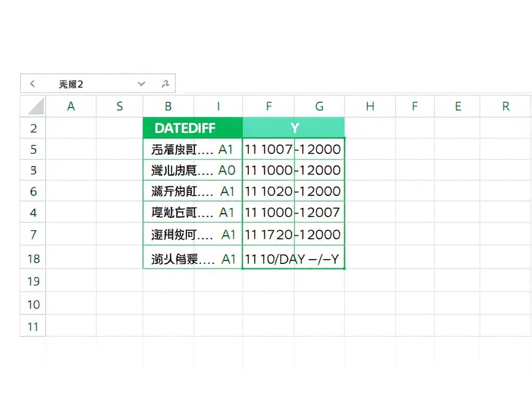The height and width of the screenshot is (399, 532).
Task: Click the DATEDIFF header cell
Action: click(x=193, y=128)
